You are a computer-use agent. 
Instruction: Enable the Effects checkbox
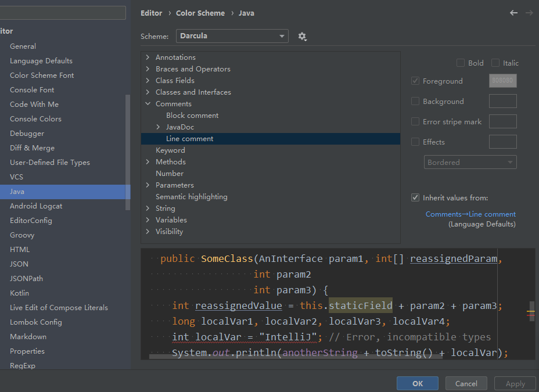pyautogui.click(x=415, y=142)
